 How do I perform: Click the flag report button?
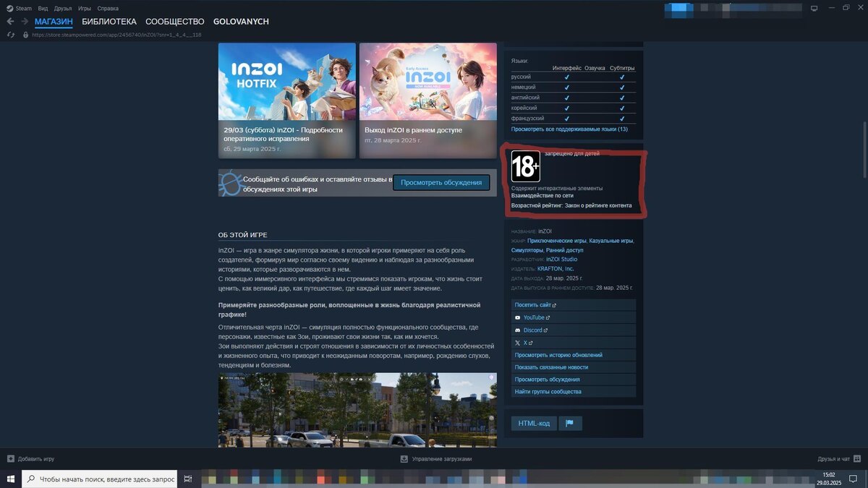570,423
